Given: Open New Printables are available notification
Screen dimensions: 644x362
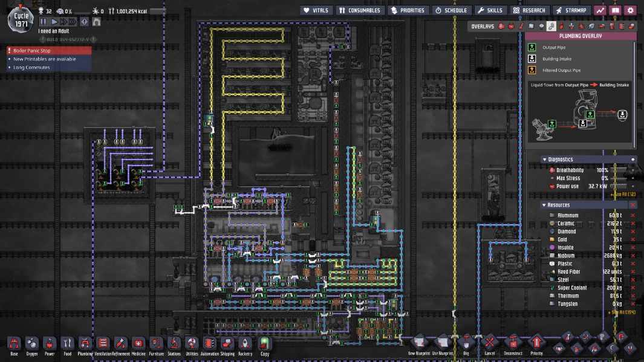Looking at the screenshot, I should [x=49, y=59].
